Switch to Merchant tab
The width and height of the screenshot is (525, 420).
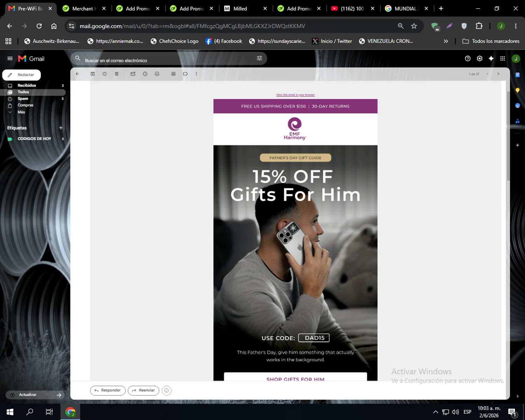click(84, 8)
